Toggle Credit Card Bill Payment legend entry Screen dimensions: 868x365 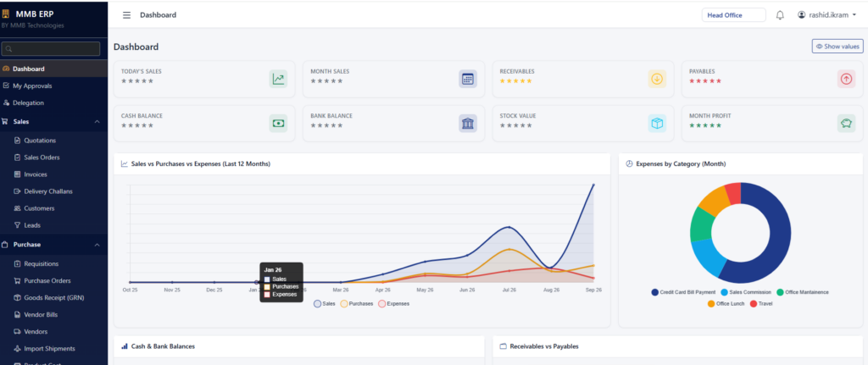click(x=683, y=292)
